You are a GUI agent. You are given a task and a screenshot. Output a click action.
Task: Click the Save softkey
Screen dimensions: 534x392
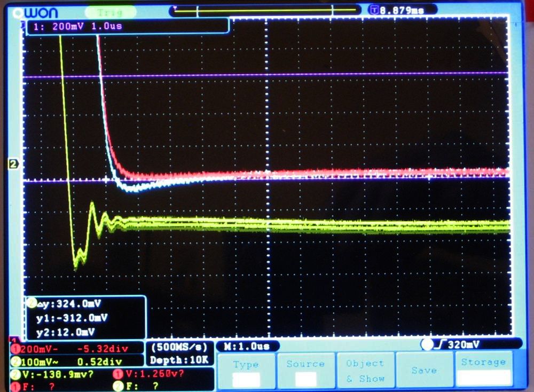pyautogui.click(x=424, y=370)
